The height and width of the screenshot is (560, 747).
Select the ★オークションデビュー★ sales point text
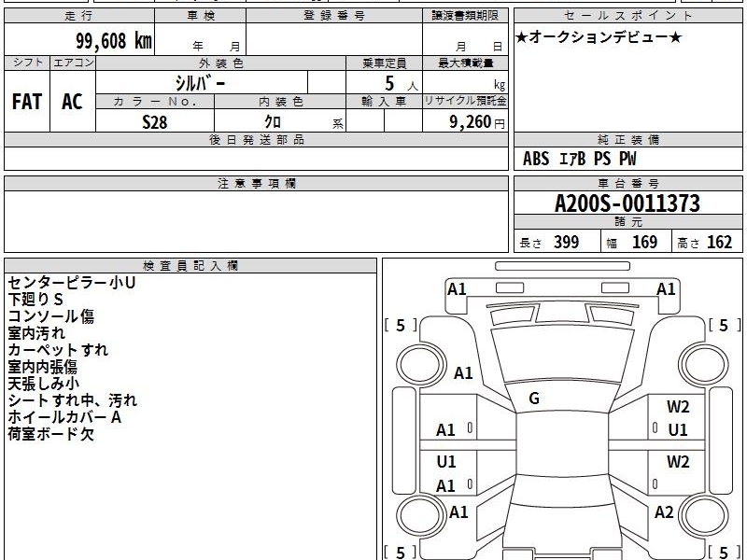click(599, 37)
